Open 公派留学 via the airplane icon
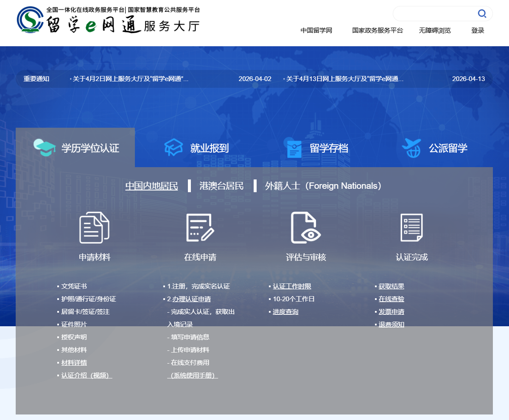509x420 pixels. click(411, 147)
